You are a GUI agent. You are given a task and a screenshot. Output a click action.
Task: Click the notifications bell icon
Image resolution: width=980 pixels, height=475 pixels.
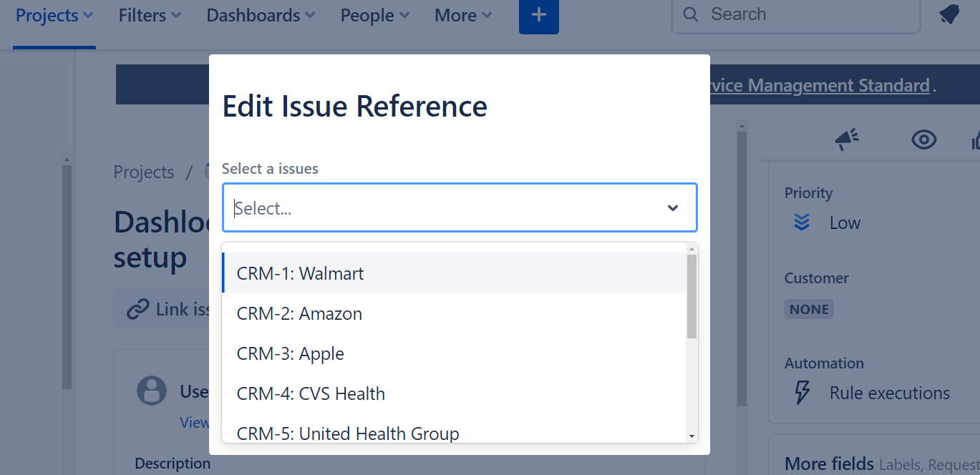pyautogui.click(x=949, y=14)
